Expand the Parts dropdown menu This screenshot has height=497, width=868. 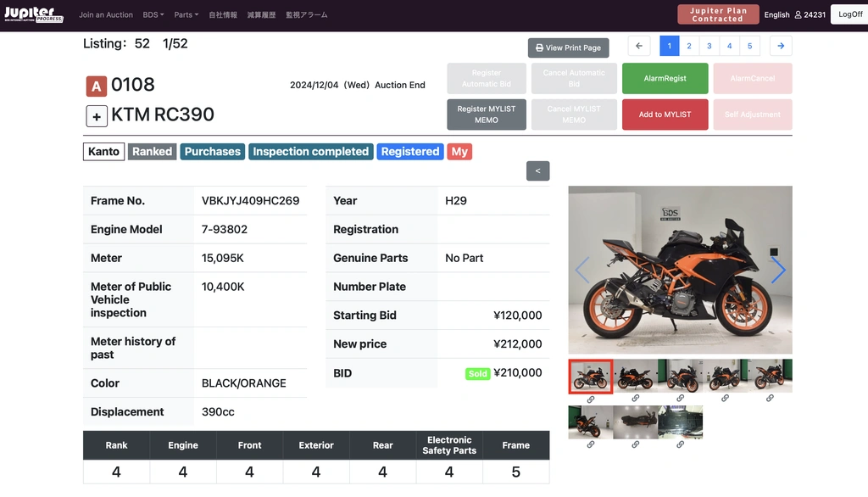pos(186,15)
